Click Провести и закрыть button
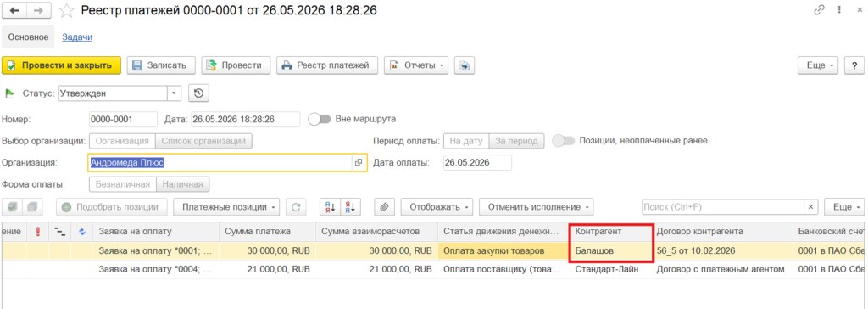The height and width of the screenshot is (309, 868). 61,65
